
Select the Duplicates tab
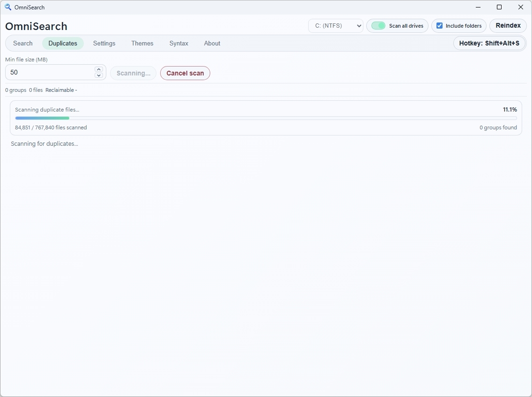(63, 43)
